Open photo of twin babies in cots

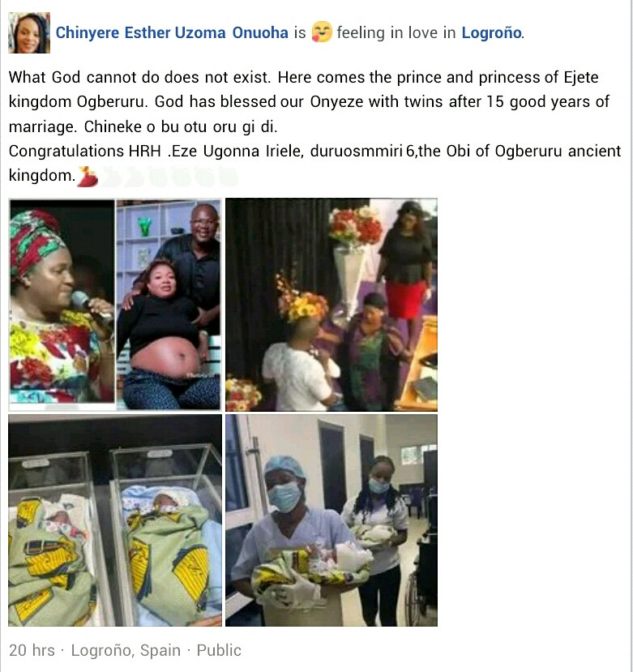coord(115,520)
